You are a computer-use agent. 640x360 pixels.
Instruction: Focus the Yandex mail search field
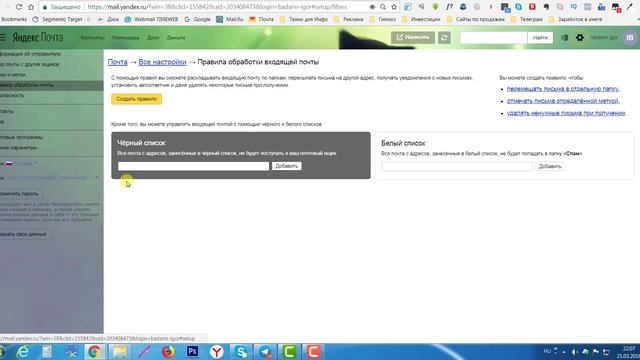point(493,38)
